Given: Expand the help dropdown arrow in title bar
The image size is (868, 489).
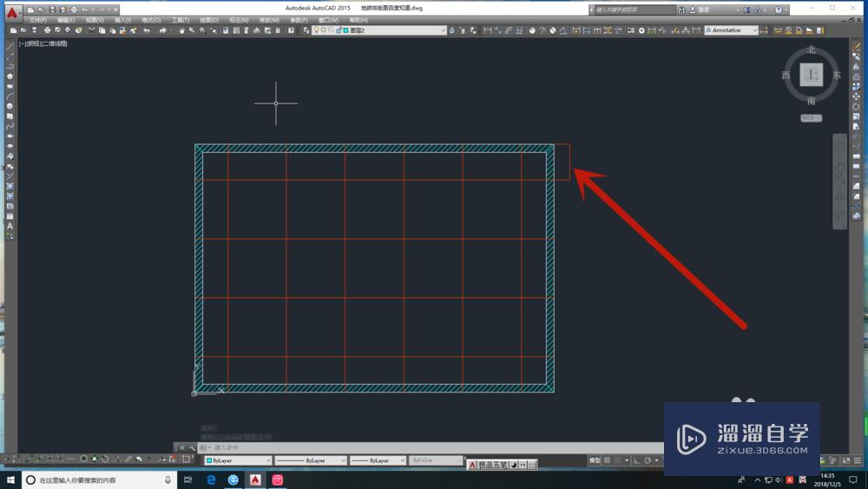Looking at the screenshot, I should coord(786,10).
